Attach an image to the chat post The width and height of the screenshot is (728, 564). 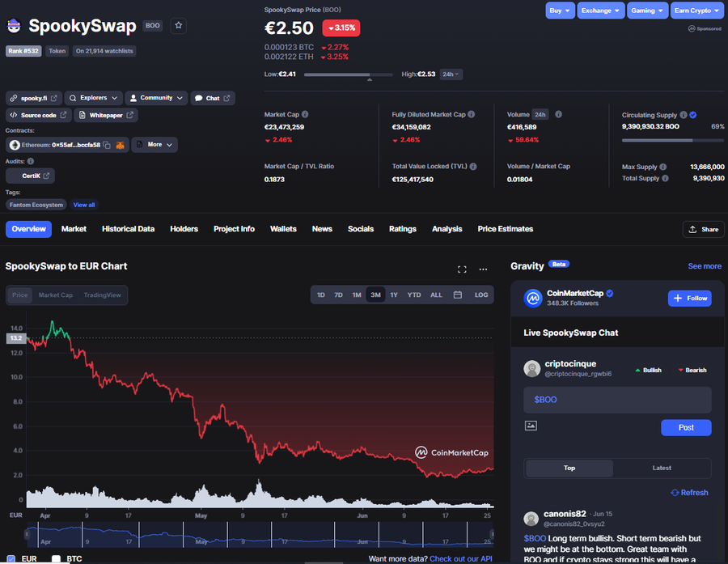(x=531, y=426)
